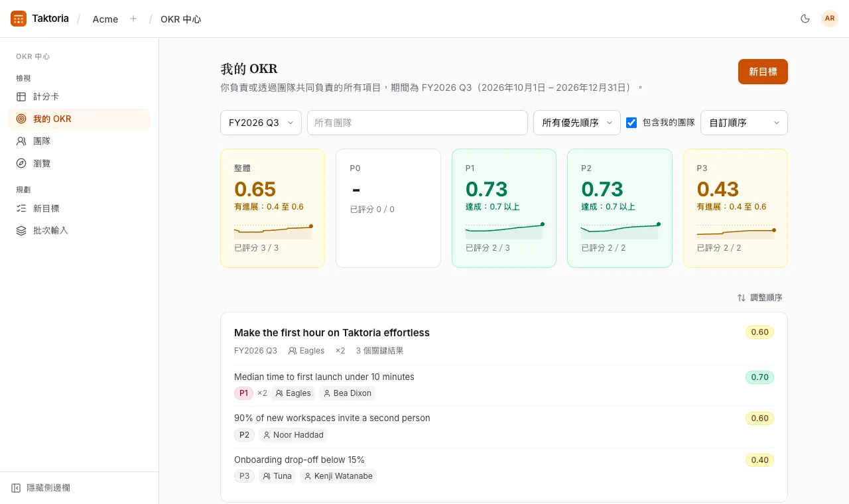Click the orange 新目標 button
The height and width of the screenshot is (504, 849).
click(763, 72)
